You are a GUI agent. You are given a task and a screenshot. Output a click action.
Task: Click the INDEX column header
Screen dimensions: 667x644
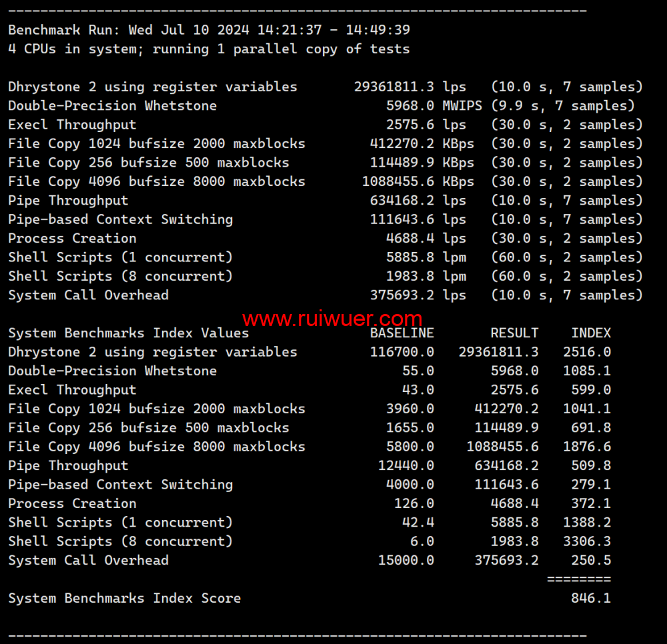click(x=590, y=333)
